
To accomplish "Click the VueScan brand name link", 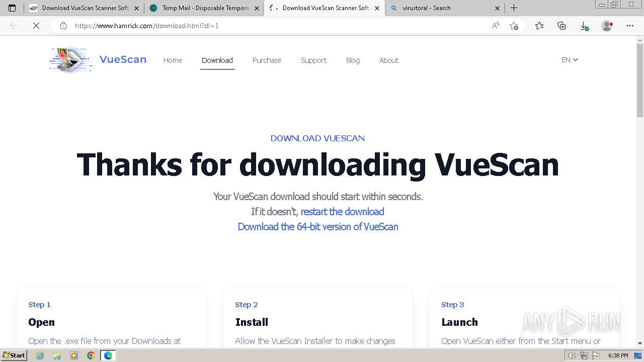I will (123, 59).
